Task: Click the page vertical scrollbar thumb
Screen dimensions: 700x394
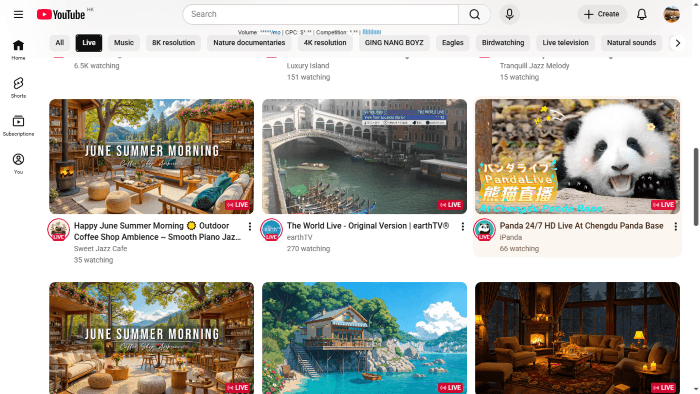Action: point(696,187)
